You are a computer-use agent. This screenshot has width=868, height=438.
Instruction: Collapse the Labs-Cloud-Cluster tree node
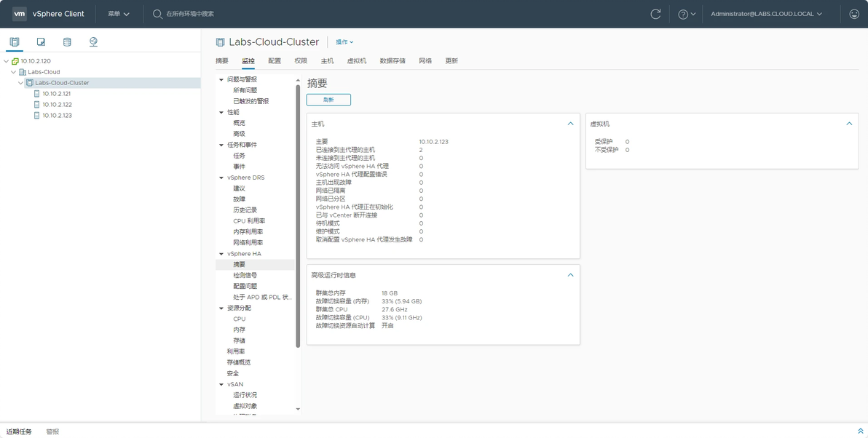(20, 83)
